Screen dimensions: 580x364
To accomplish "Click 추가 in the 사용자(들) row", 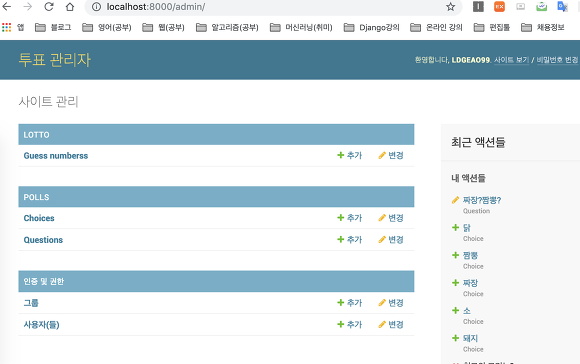I will (350, 324).
